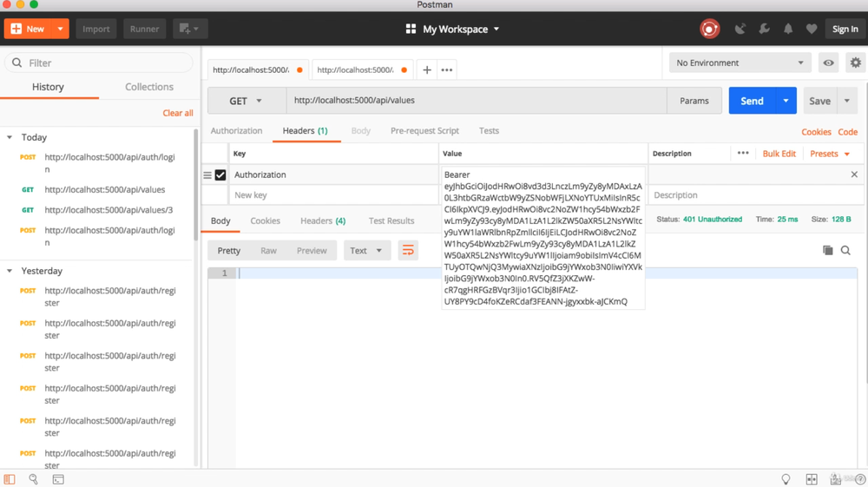Click the Bulk Edit link
The image size is (868, 487).
tap(779, 154)
